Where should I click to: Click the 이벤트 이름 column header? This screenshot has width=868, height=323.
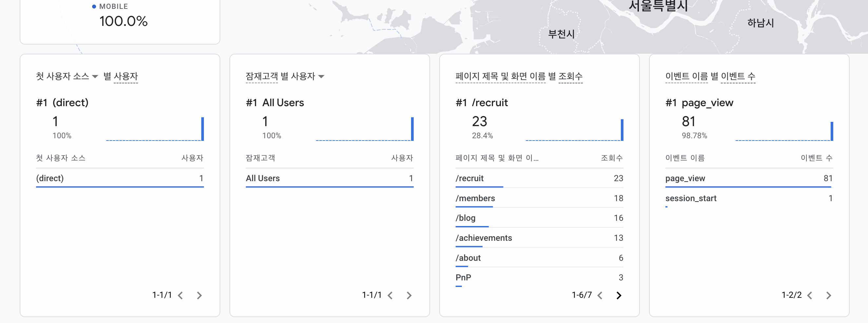(685, 158)
